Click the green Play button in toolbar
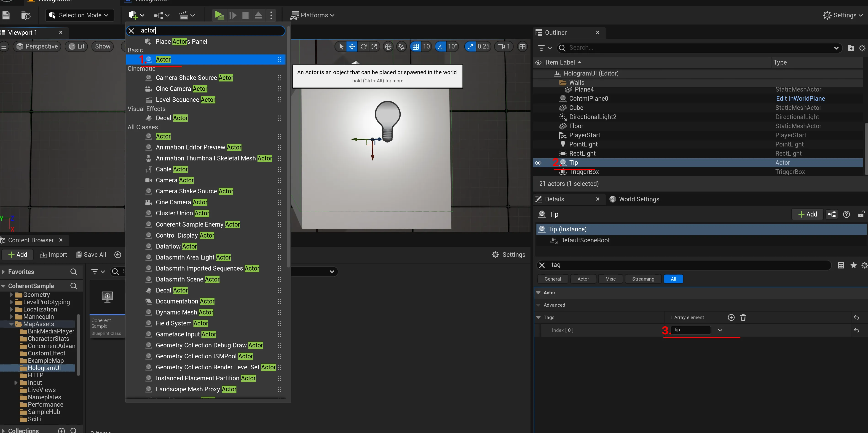 coord(219,15)
